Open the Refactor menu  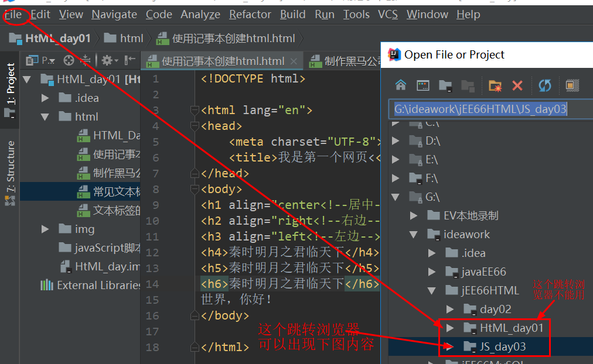250,15
